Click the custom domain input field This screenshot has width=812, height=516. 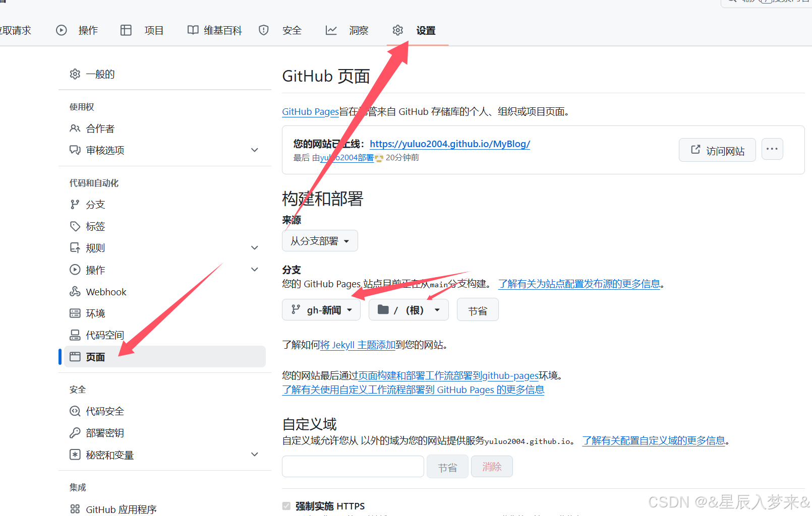point(353,466)
